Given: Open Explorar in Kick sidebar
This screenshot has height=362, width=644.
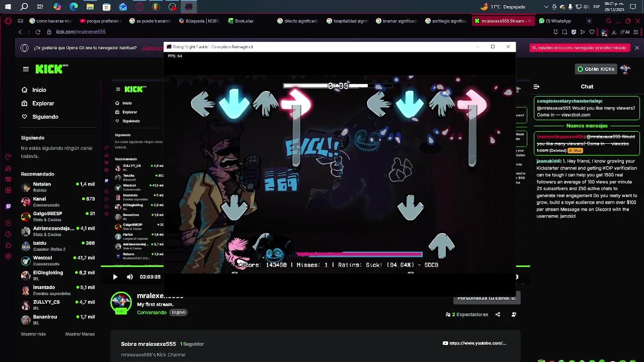Looking at the screenshot, I should (x=38, y=103).
